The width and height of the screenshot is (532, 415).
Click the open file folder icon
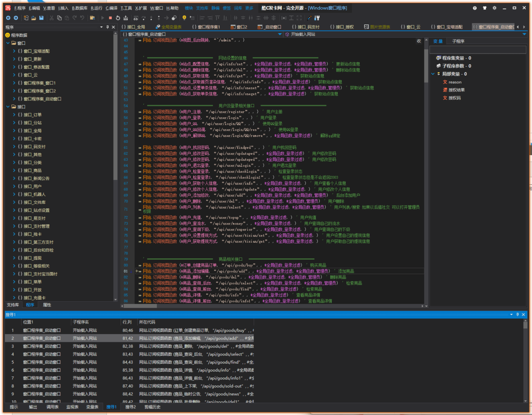[34, 18]
